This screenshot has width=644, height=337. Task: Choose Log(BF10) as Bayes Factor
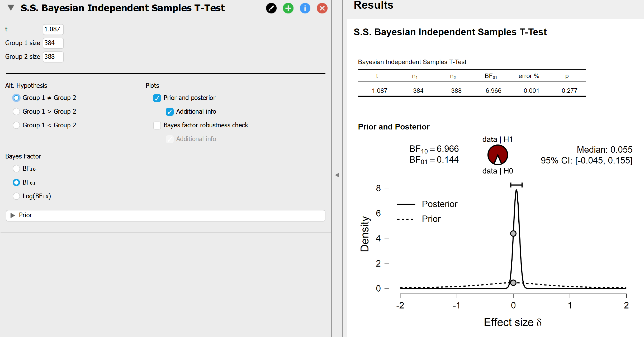[16, 196]
